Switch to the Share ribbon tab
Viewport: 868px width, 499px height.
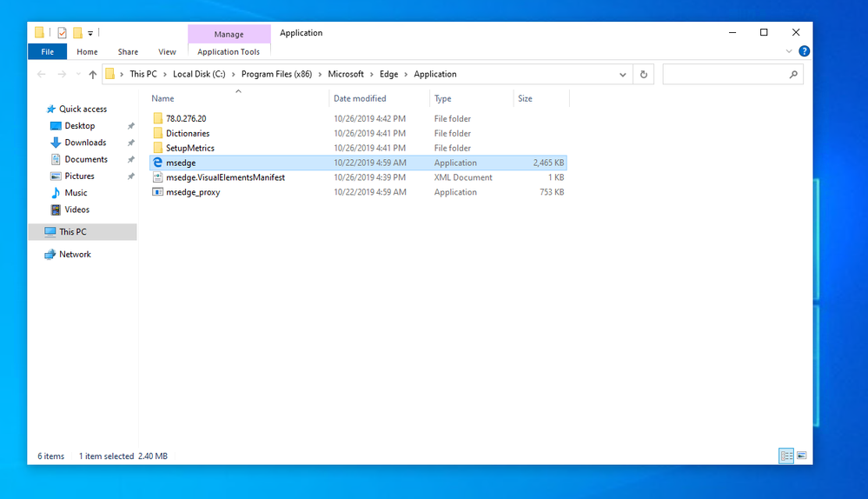point(128,51)
